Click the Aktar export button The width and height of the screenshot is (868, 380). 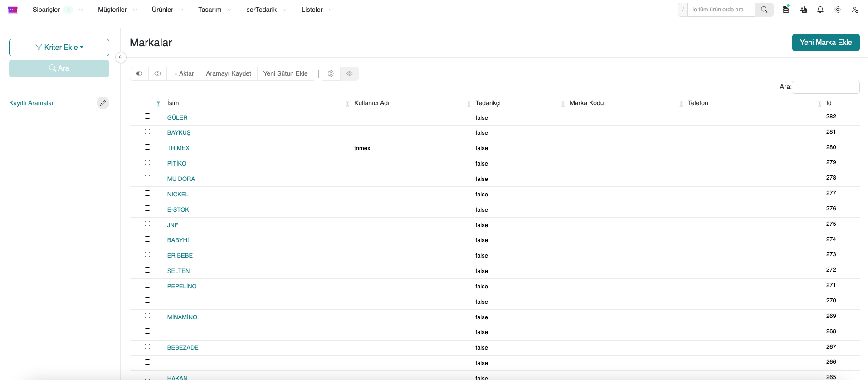pyautogui.click(x=183, y=73)
